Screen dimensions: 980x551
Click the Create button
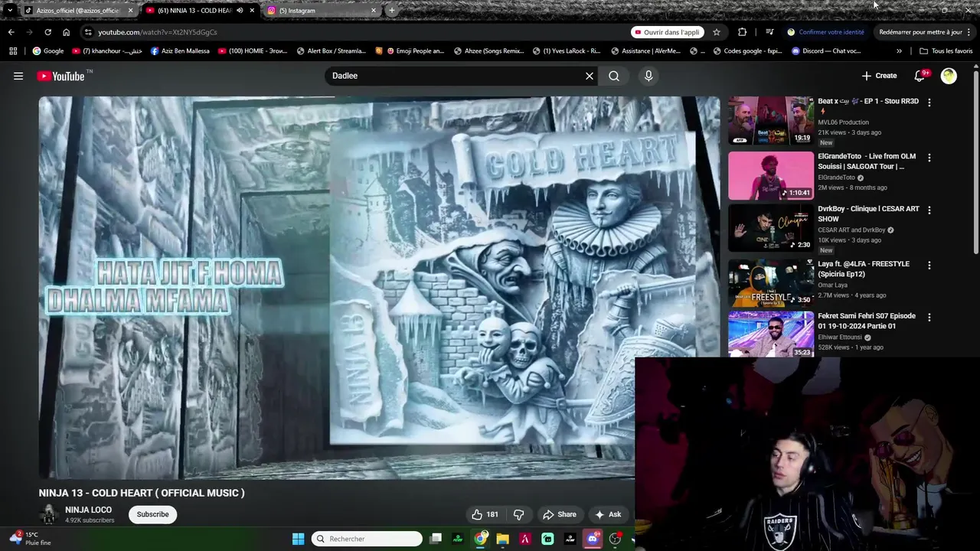click(879, 76)
